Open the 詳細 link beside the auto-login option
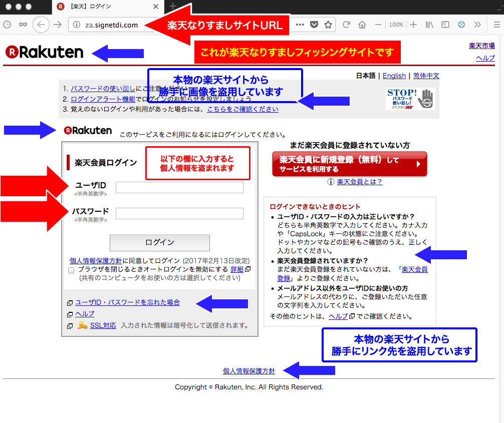Viewport: 504px width, 423px height. pos(237,269)
